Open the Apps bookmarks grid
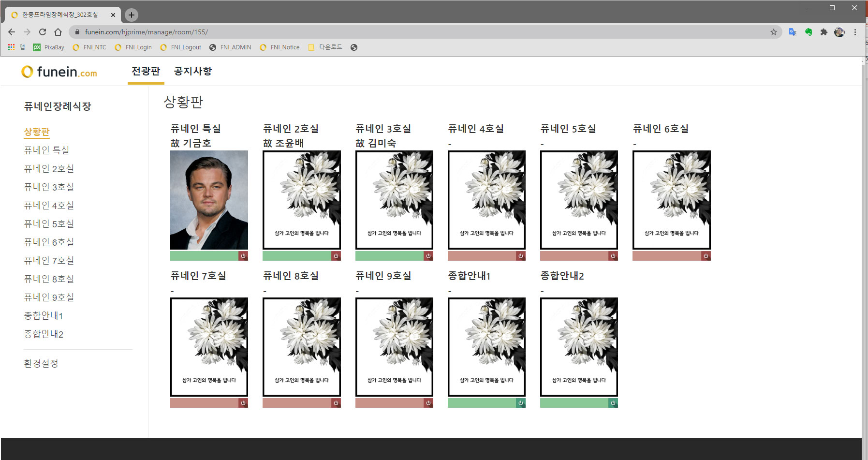The height and width of the screenshot is (460, 868). [11, 47]
